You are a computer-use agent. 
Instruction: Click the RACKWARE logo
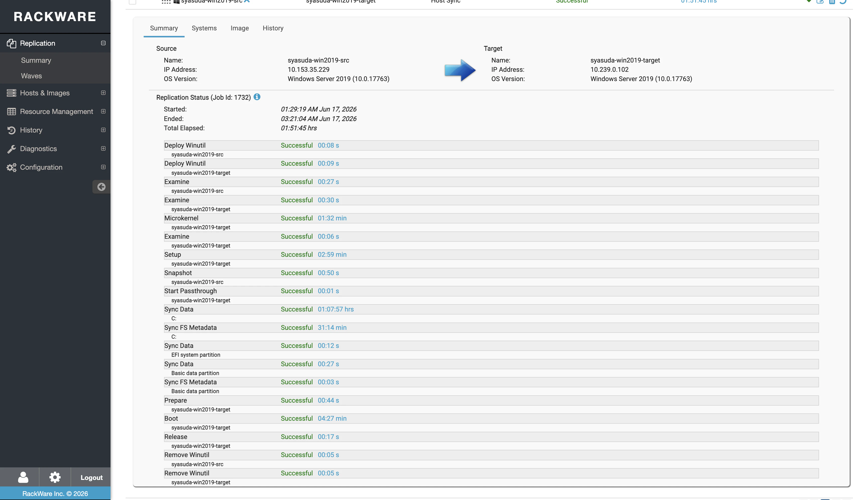point(55,17)
